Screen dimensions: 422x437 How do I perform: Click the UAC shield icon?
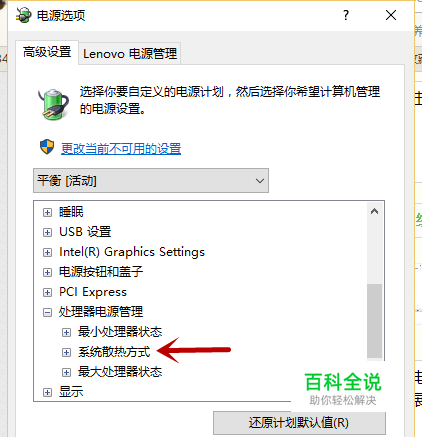click(x=47, y=147)
